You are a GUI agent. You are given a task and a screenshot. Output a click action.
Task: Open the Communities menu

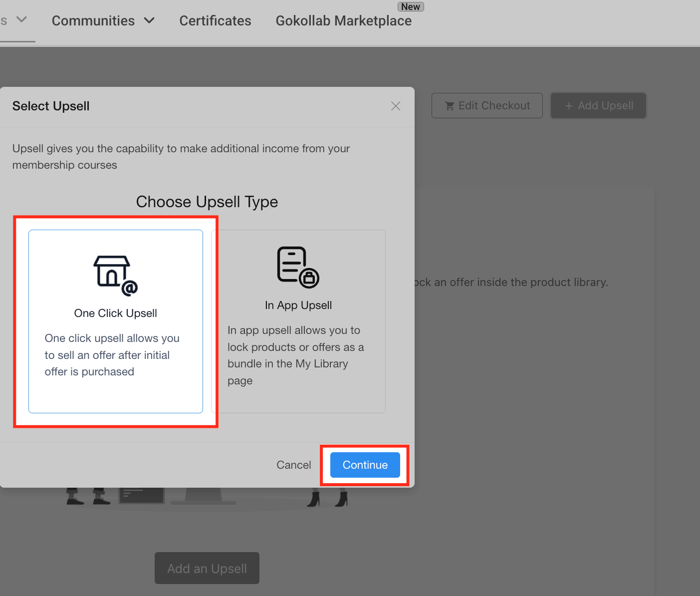coord(93,20)
